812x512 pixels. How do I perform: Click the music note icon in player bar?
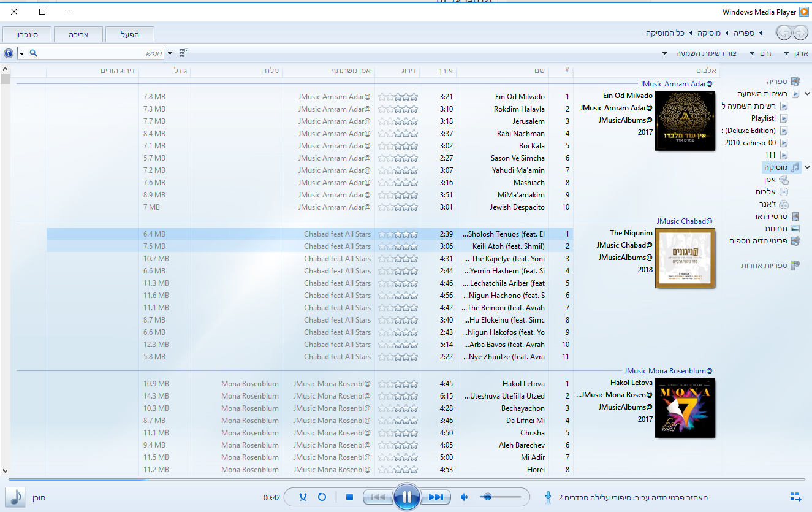(15, 497)
